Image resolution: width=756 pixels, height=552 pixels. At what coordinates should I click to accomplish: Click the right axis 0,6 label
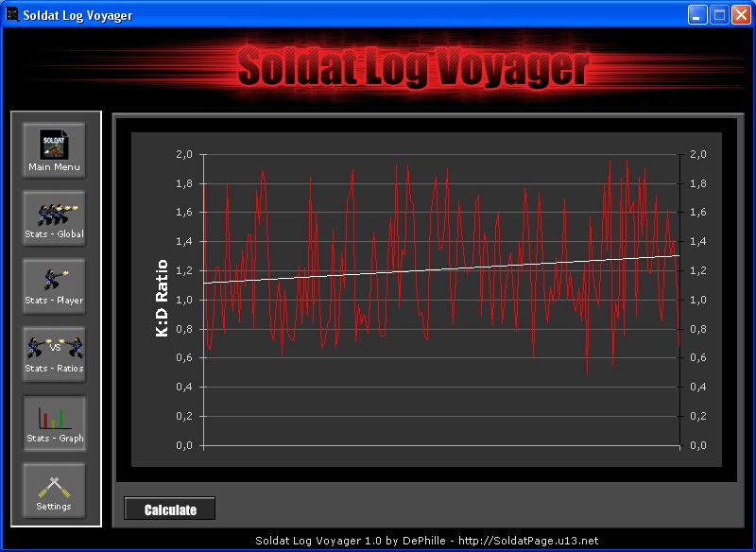698,357
